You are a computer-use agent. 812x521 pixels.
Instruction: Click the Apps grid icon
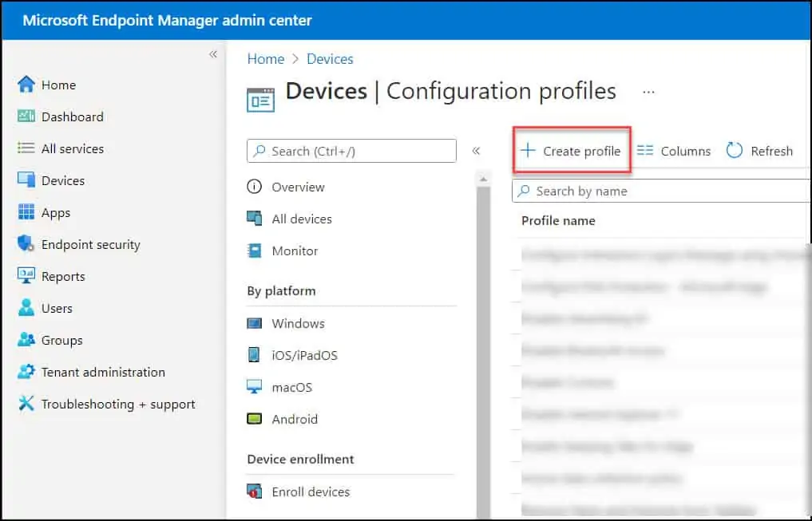pos(26,211)
